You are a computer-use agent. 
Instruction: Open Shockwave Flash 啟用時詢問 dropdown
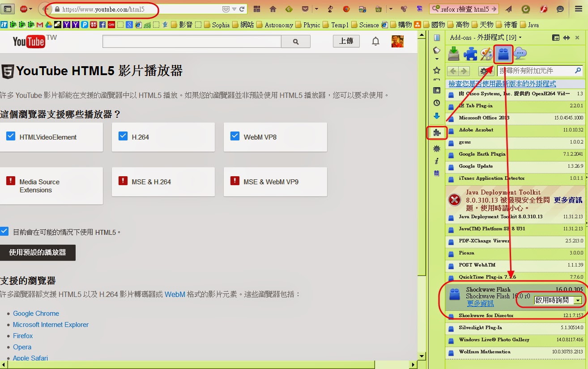558,300
